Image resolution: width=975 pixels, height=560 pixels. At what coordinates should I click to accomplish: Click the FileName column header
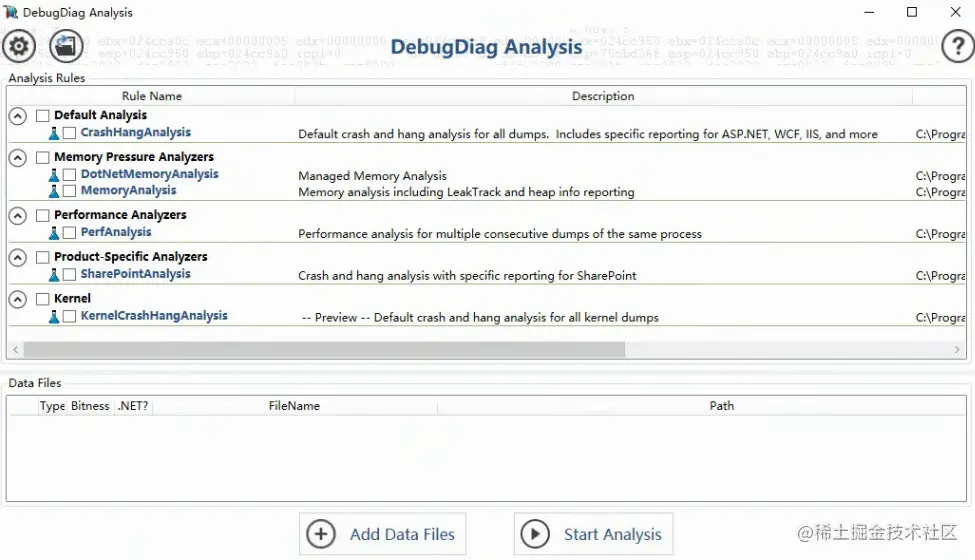click(294, 406)
